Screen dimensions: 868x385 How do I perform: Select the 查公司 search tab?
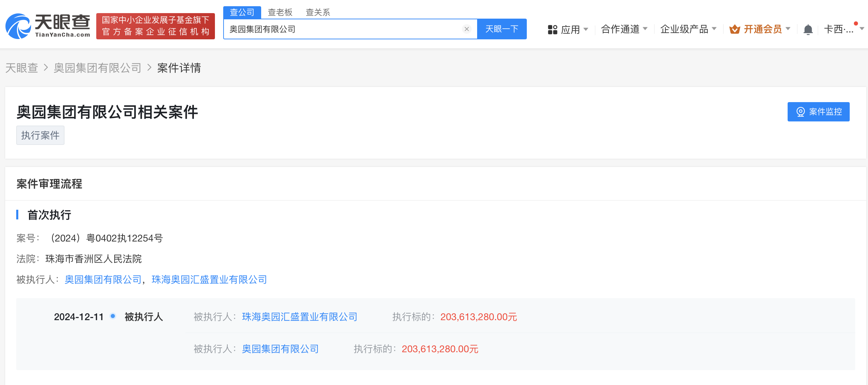pyautogui.click(x=242, y=12)
